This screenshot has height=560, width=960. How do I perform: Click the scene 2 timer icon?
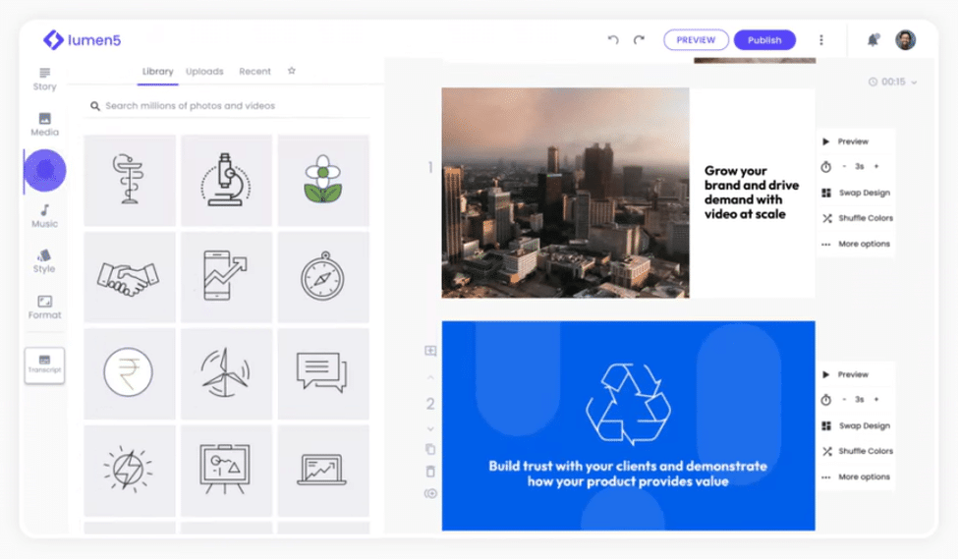coord(826,400)
